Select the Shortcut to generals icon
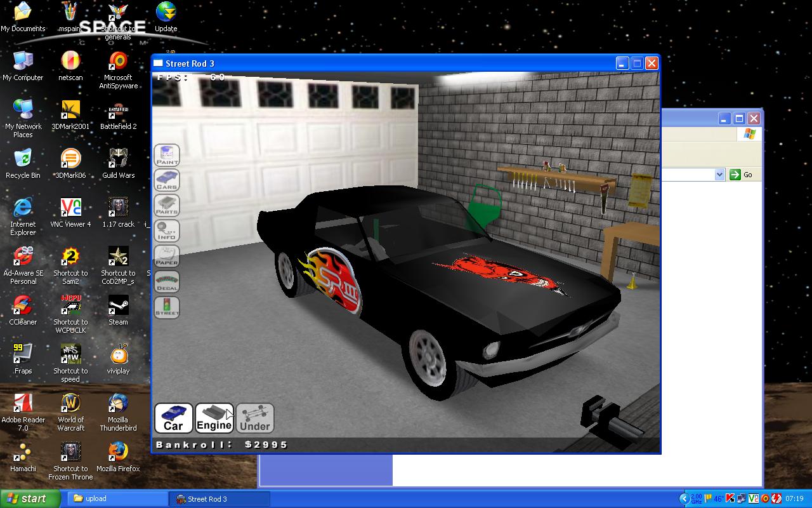The image size is (812, 508). pos(118,21)
